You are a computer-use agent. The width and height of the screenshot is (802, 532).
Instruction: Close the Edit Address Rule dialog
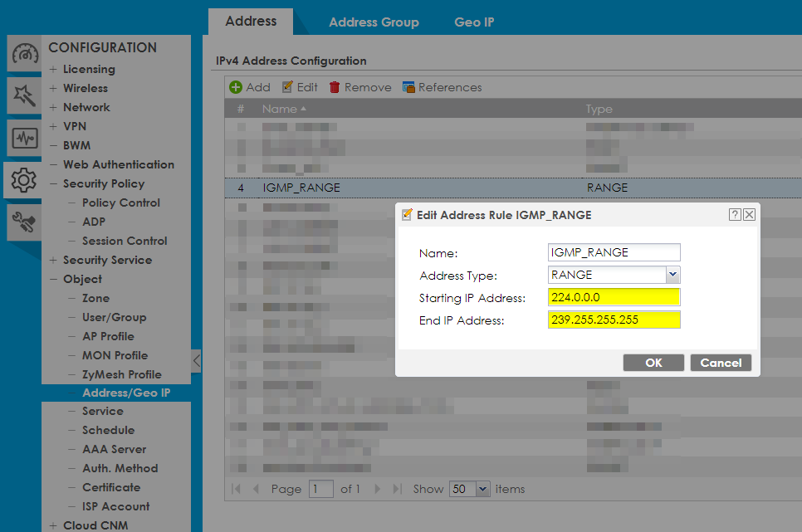750,215
